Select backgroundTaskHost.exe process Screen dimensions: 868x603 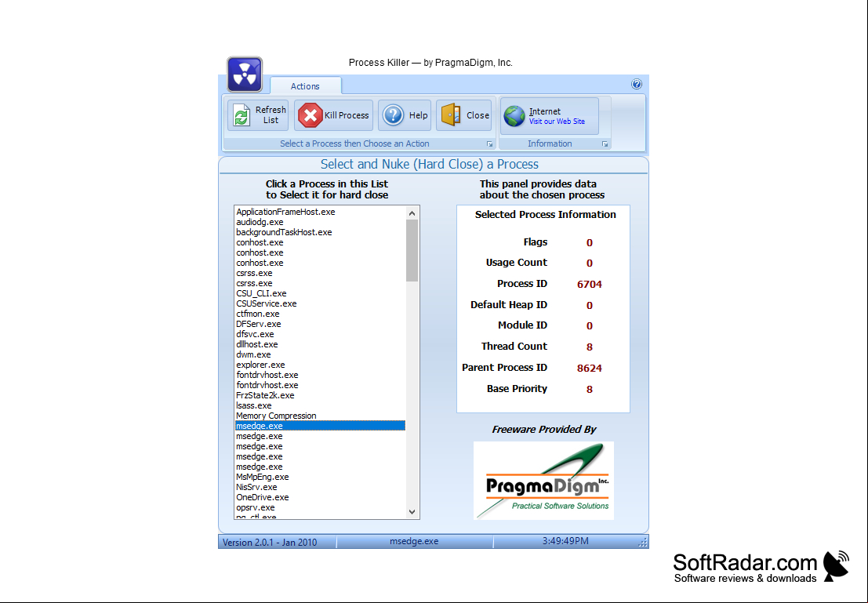pos(320,232)
